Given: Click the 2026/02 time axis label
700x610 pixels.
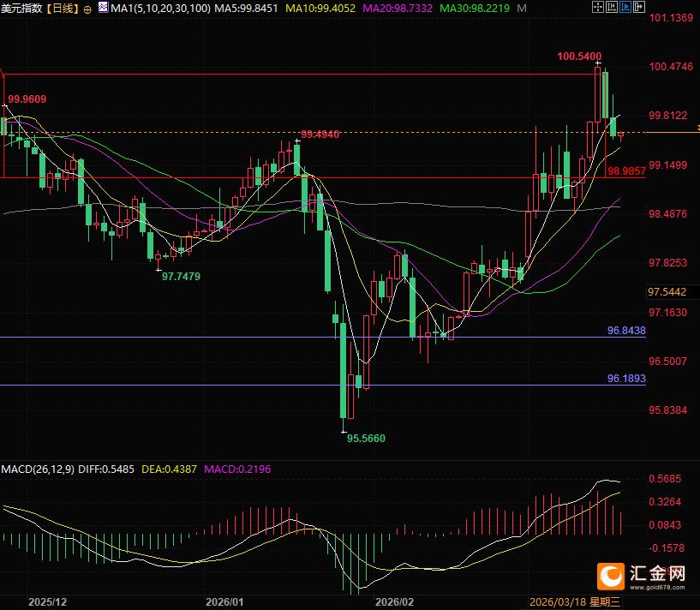Looking at the screenshot, I should coord(395,602).
